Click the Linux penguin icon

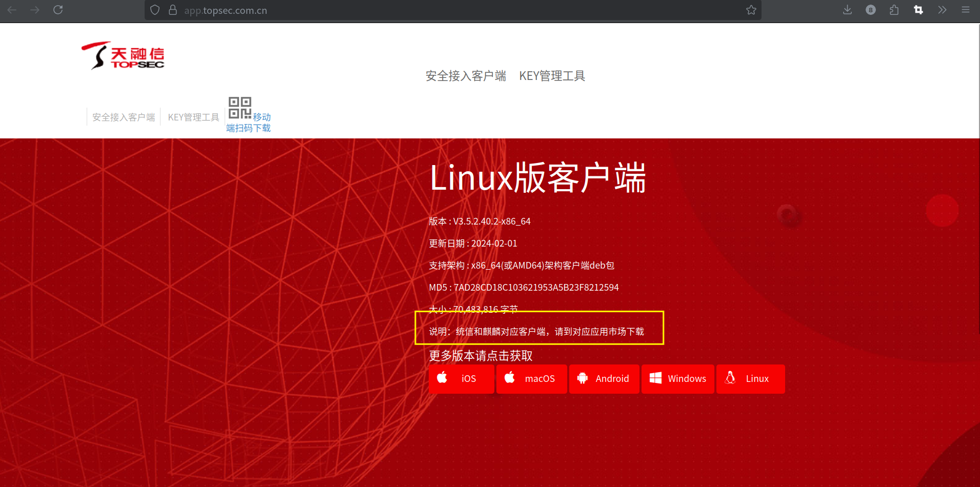(730, 378)
